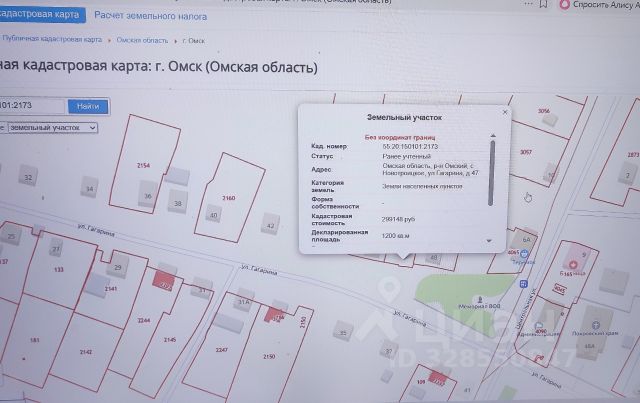Select parcel 2160 on the map

tap(229, 198)
